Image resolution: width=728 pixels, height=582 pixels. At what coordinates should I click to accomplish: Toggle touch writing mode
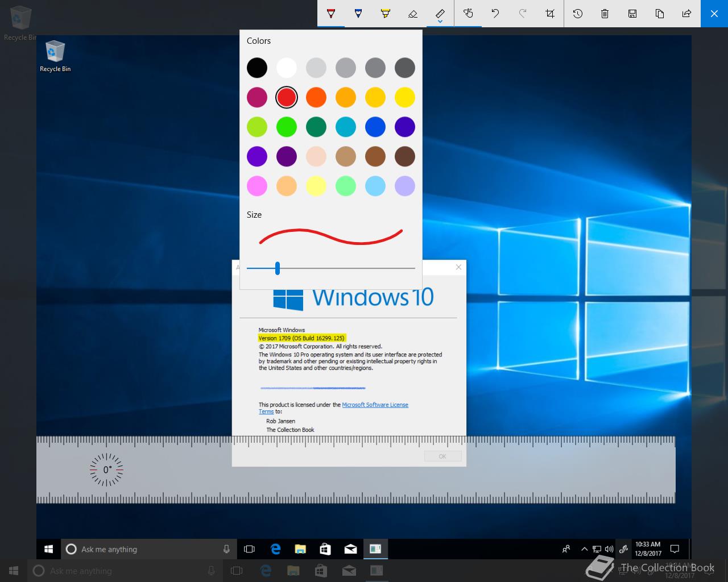[468, 14]
